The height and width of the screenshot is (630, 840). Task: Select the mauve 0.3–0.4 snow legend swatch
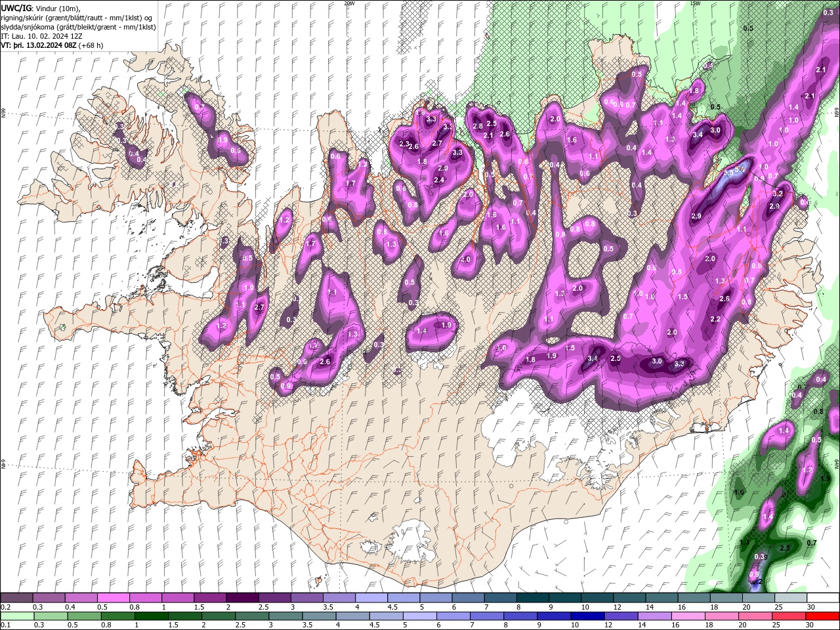pyautogui.click(x=49, y=598)
